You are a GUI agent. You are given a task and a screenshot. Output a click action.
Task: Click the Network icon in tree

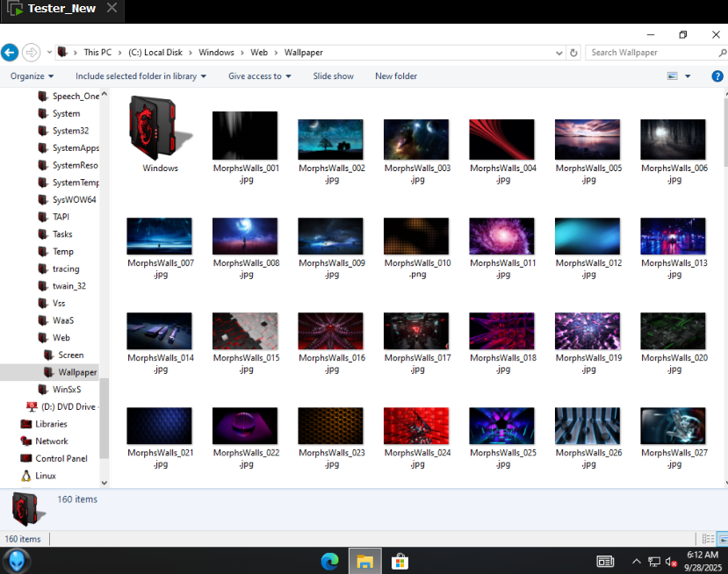point(26,441)
